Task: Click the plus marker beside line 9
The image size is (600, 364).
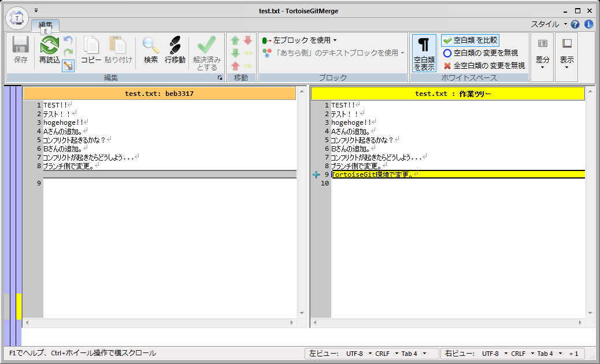Action: pos(316,174)
